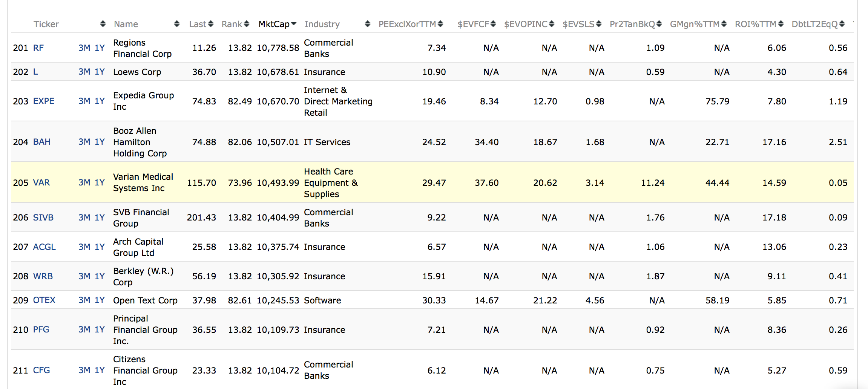The image size is (868, 389).
Task: Sort by GMgn%TTM column header
Action: tap(695, 24)
